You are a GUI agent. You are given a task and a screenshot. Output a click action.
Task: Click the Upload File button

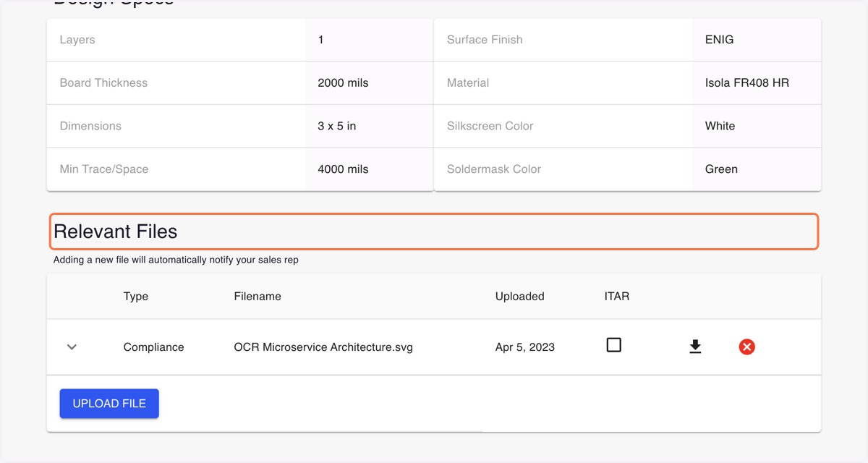[109, 404]
